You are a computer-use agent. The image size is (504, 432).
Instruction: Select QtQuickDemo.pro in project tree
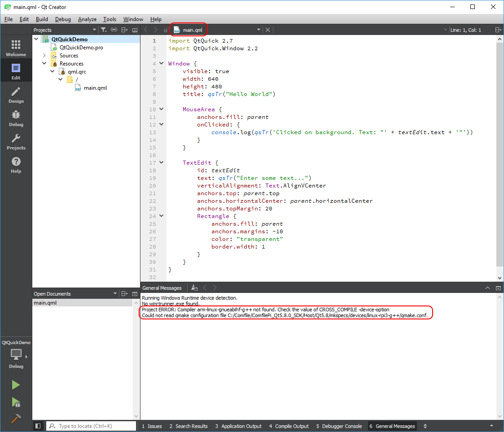81,48
